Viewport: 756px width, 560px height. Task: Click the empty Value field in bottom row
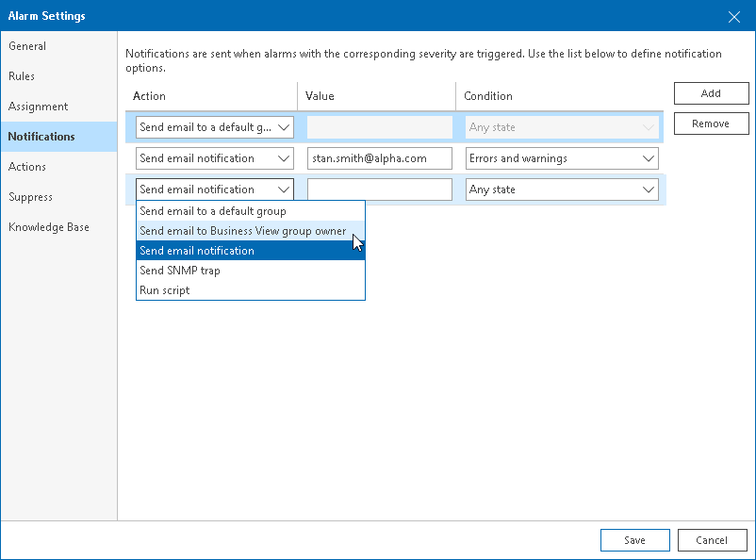[379, 189]
